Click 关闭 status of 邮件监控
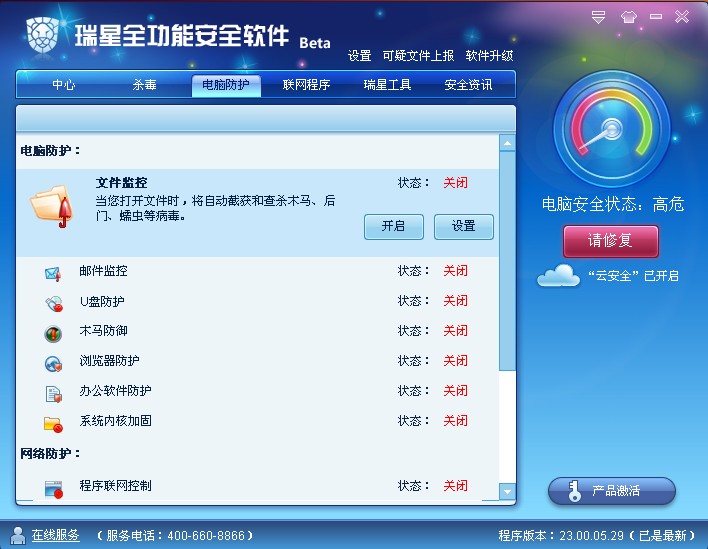Viewport: 708px width, 549px height. pyautogui.click(x=456, y=271)
